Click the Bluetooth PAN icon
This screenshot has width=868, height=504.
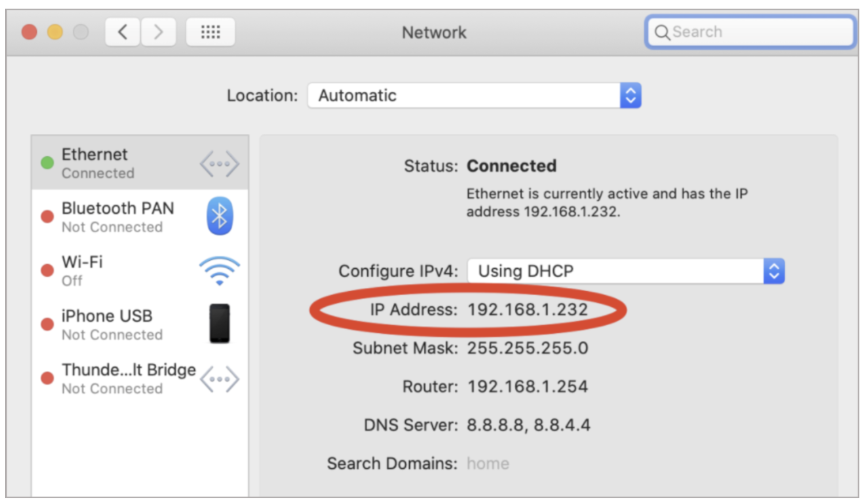click(x=219, y=216)
